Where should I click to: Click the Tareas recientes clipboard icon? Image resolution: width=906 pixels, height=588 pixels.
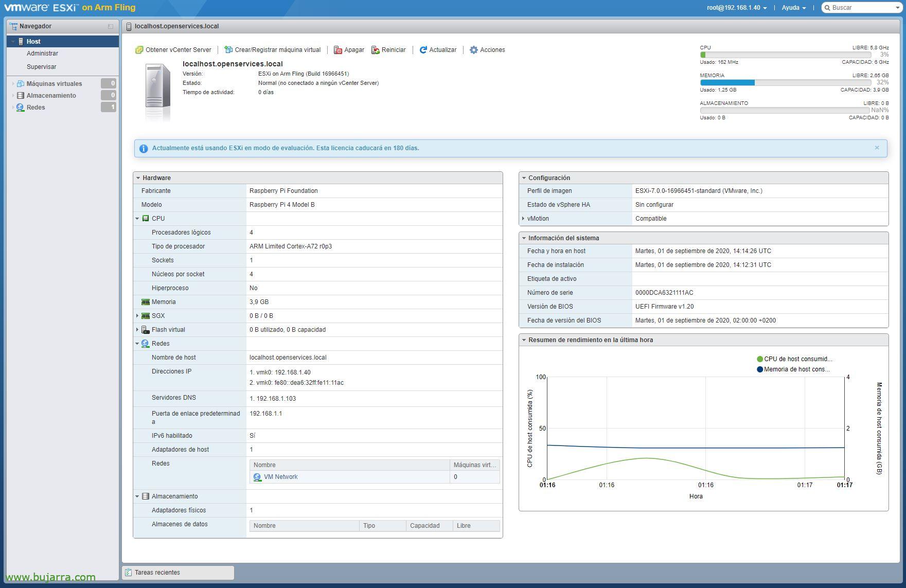pyautogui.click(x=129, y=573)
